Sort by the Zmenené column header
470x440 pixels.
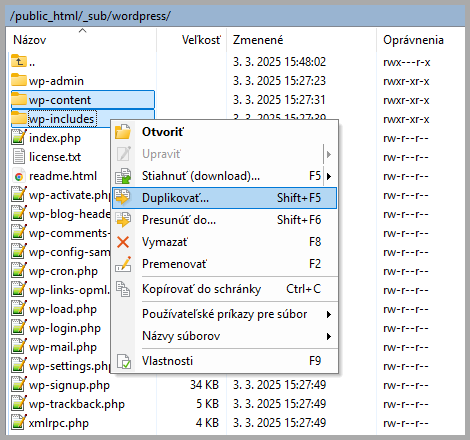[301, 40]
